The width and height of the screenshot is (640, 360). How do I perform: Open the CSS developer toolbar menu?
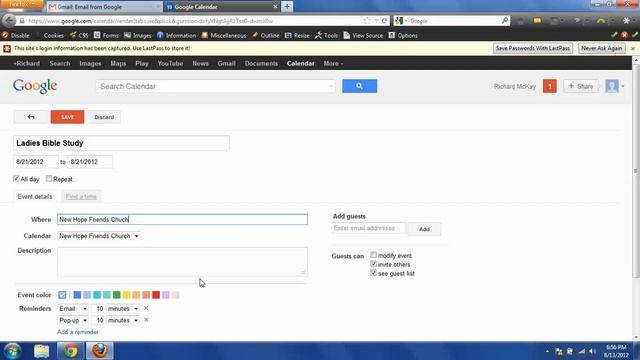click(x=79, y=36)
